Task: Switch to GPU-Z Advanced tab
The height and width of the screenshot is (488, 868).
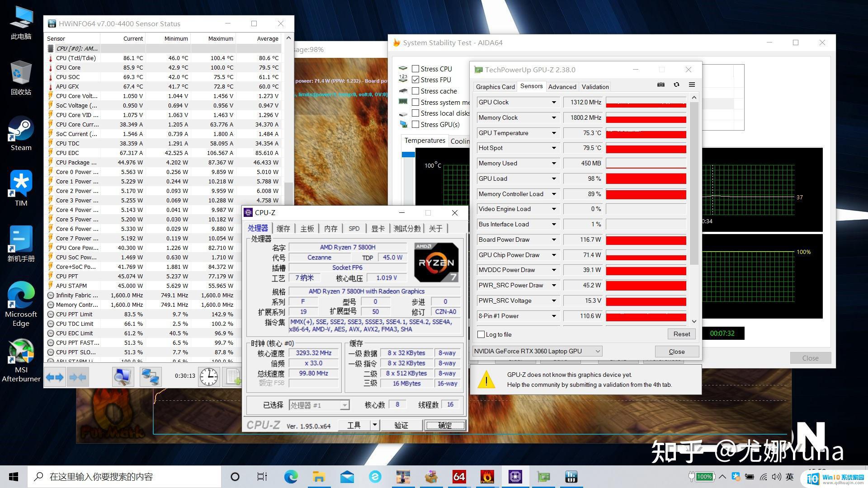Action: (562, 87)
